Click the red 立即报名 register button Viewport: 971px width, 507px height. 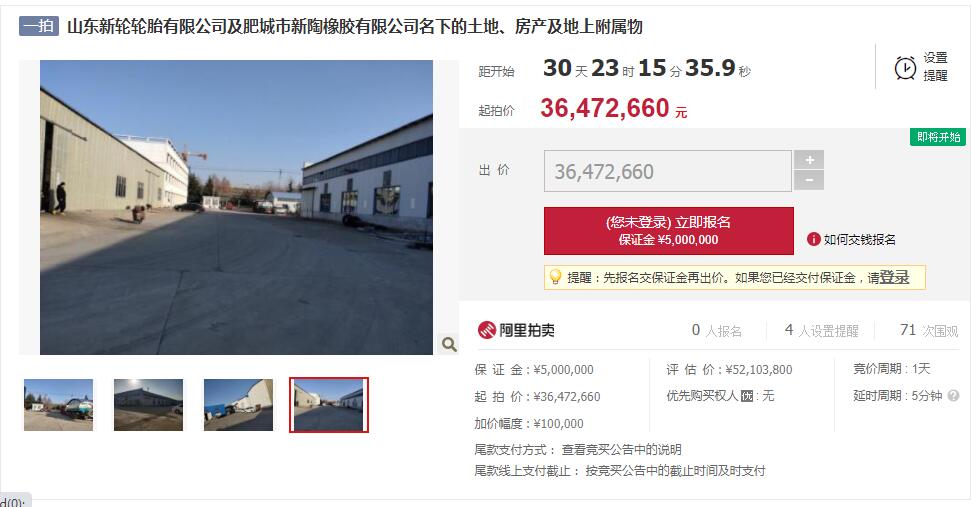coord(669,231)
